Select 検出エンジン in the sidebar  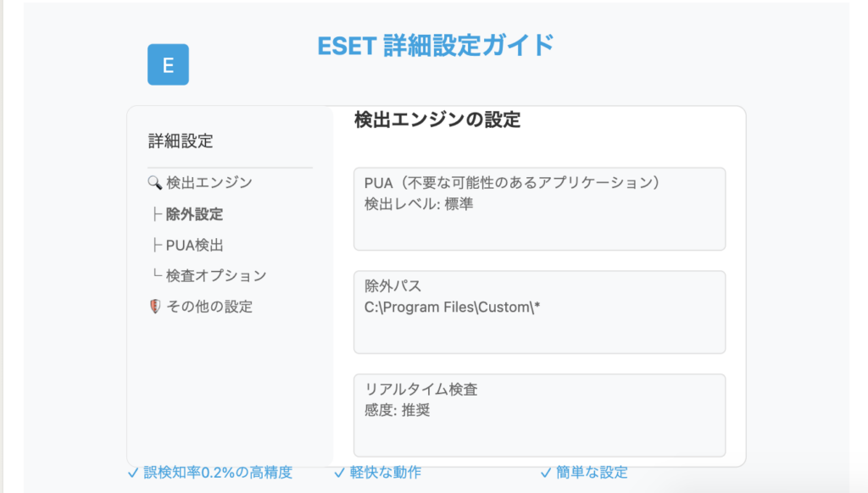pyautogui.click(x=209, y=183)
